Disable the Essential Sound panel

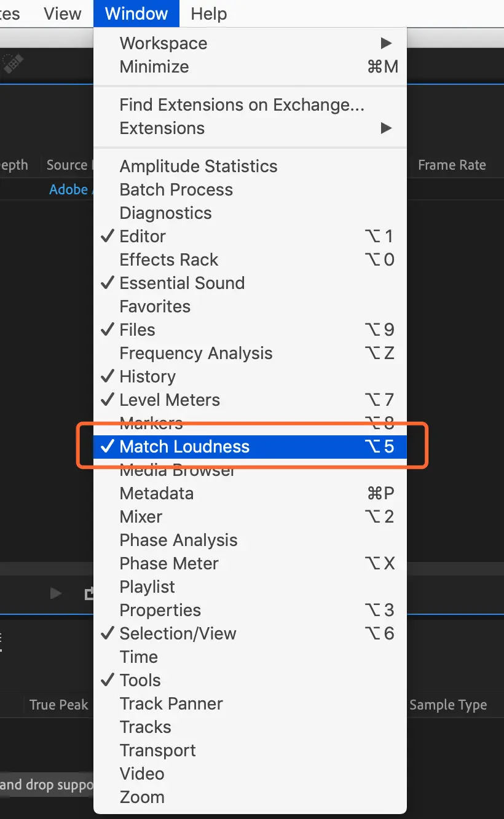click(182, 283)
